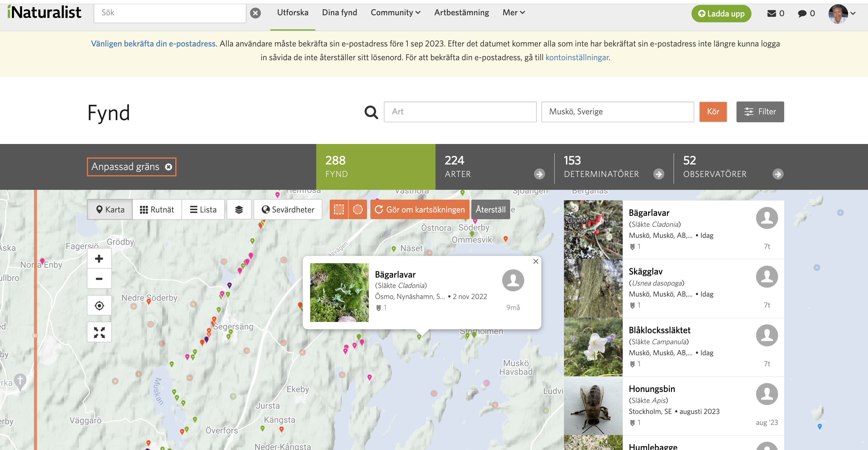Open the map layers stack icon
The width and height of the screenshot is (868, 450).
[x=239, y=209]
